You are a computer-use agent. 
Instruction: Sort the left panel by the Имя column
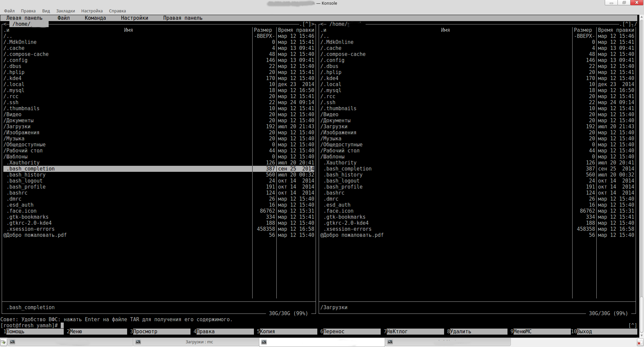[128, 30]
